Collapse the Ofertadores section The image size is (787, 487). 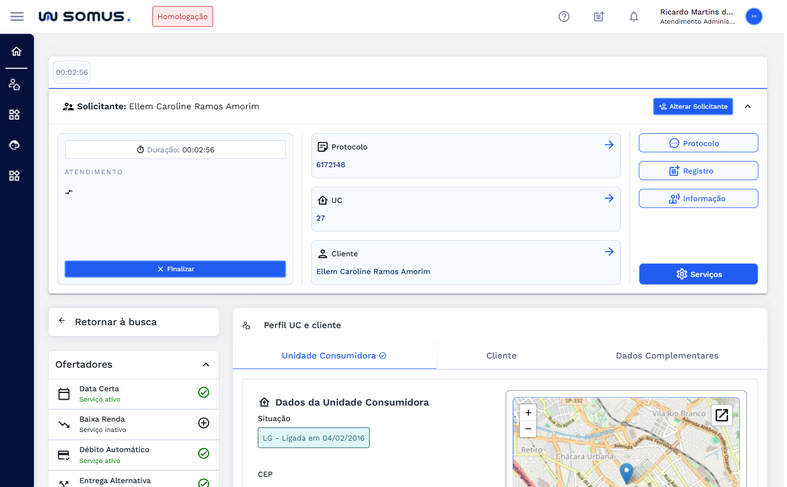click(x=206, y=365)
